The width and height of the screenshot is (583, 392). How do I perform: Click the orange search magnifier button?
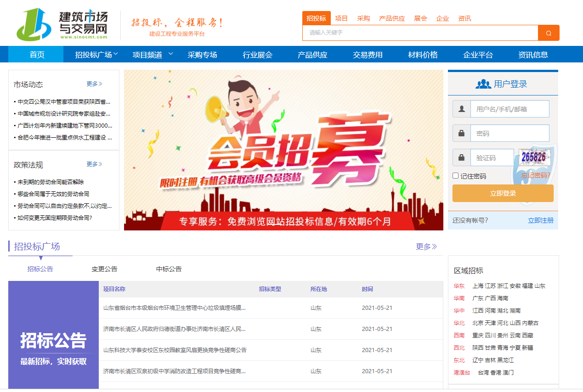coord(549,33)
